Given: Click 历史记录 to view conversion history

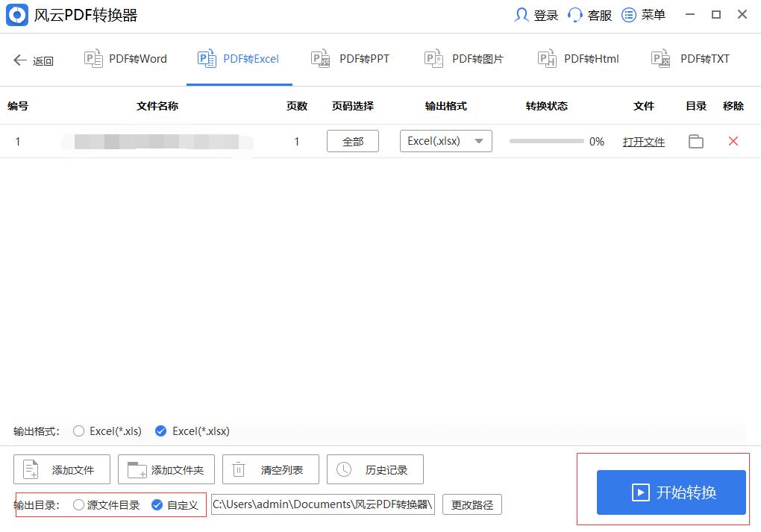Looking at the screenshot, I should (375, 469).
